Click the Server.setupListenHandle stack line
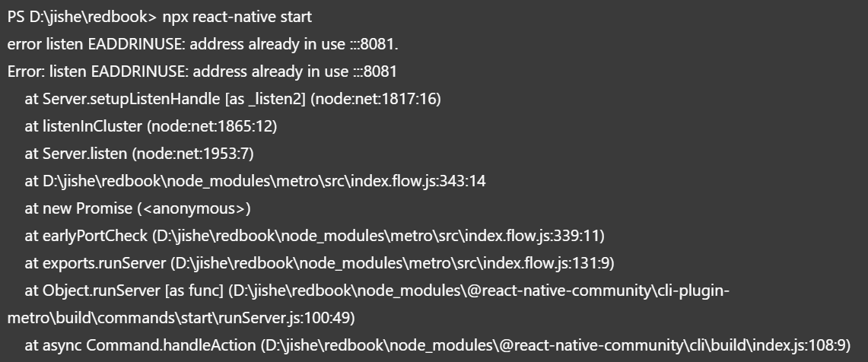 pyautogui.click(x=233, y=99)
